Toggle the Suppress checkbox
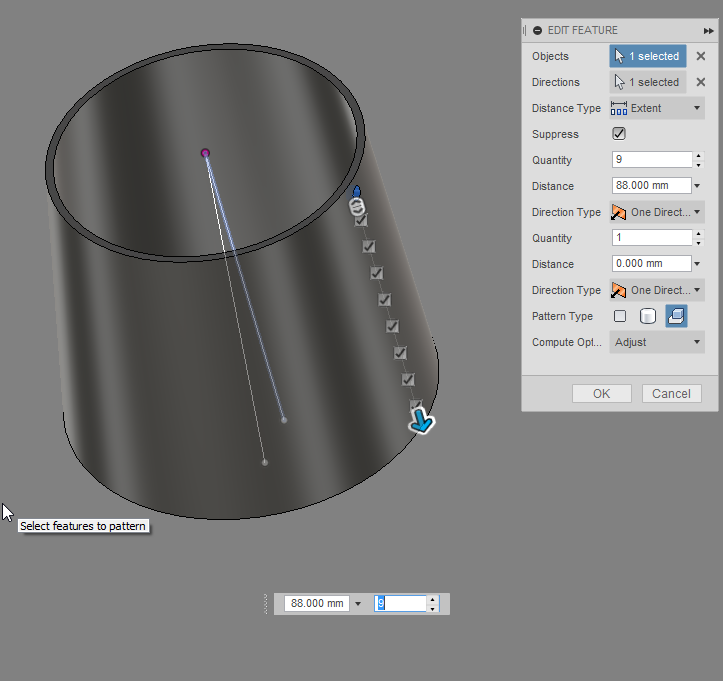This screenshot has height=681, width=723. tap(619, 134)
